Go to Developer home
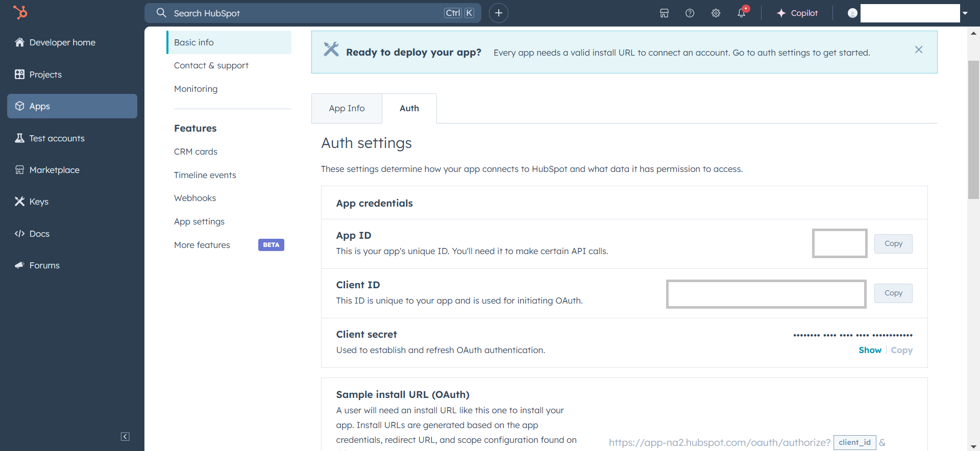The image size is (980, 451). (x=72, y=42)
